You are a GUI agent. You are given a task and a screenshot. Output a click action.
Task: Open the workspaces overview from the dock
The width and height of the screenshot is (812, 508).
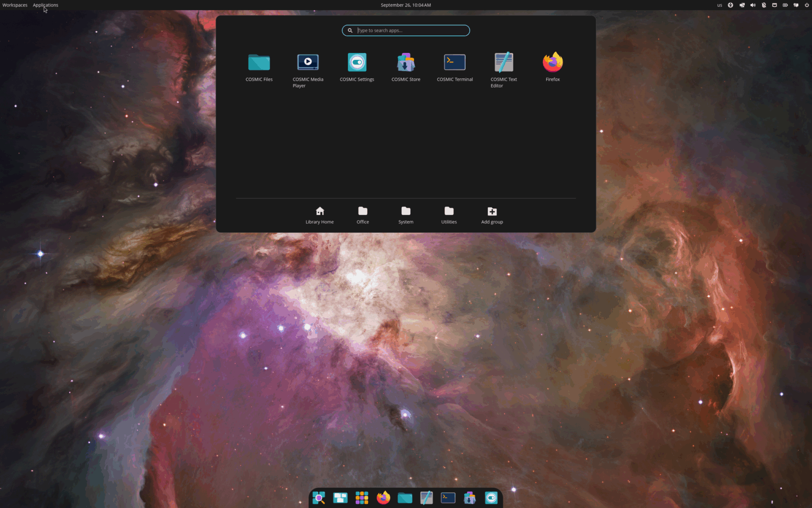point(340,497)
